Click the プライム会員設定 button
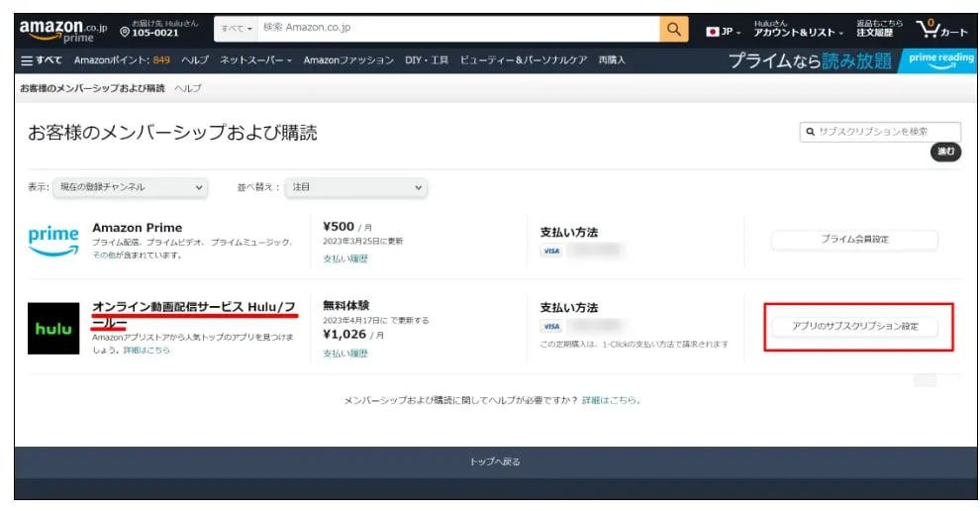980x511 pixels. [854, 240]
